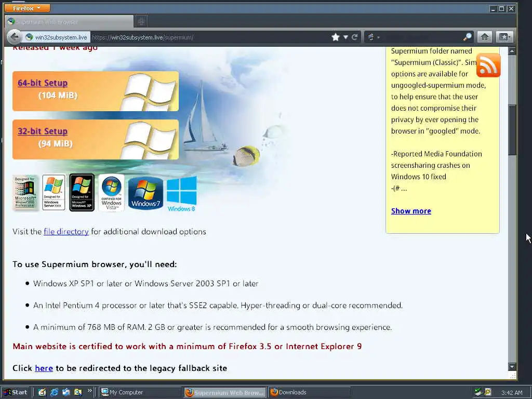Reload the page with the refresh icon

354,37
